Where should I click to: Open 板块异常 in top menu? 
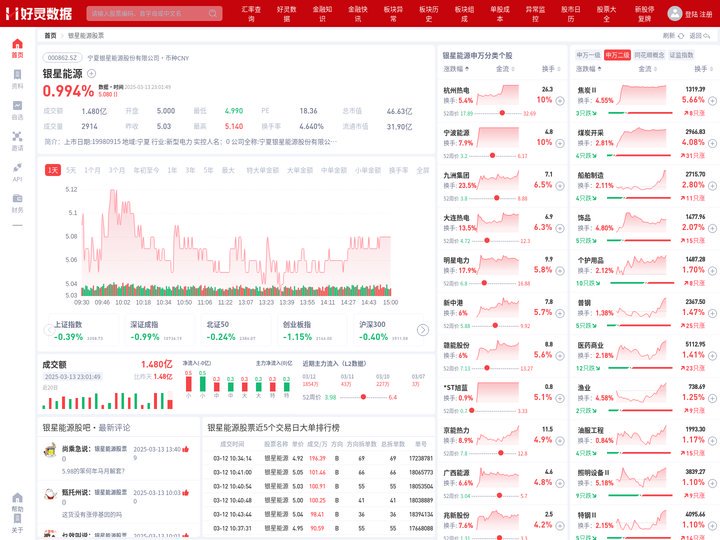click(x=393, y=14)
